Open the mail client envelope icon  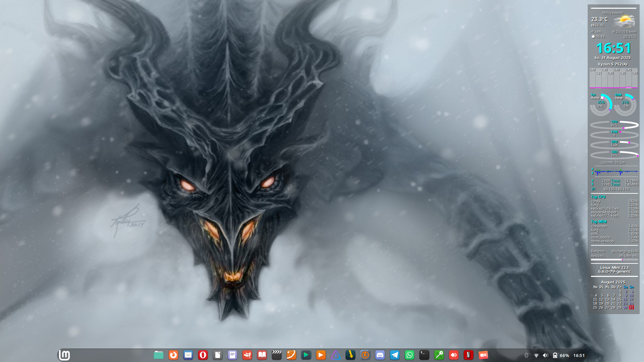tap(188, 355)
